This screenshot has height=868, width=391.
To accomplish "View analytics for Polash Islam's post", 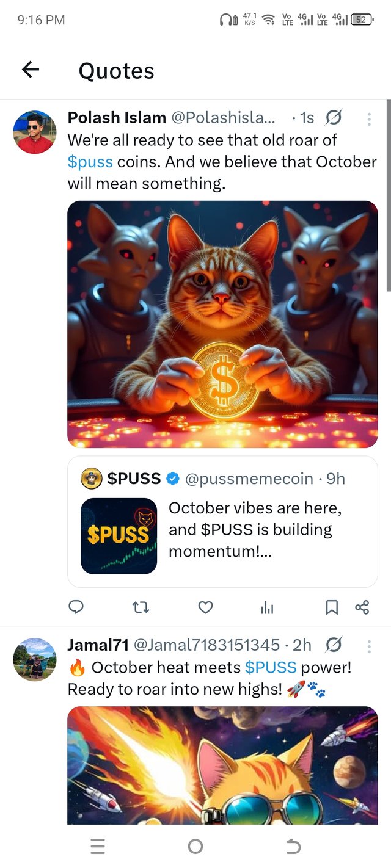I will tap(267, 607).
